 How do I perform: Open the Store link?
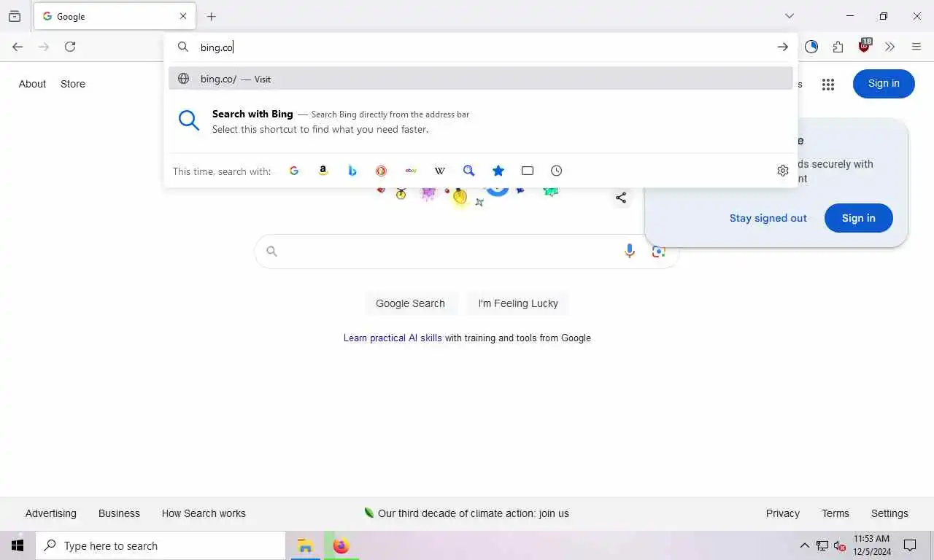coord(73,84)
